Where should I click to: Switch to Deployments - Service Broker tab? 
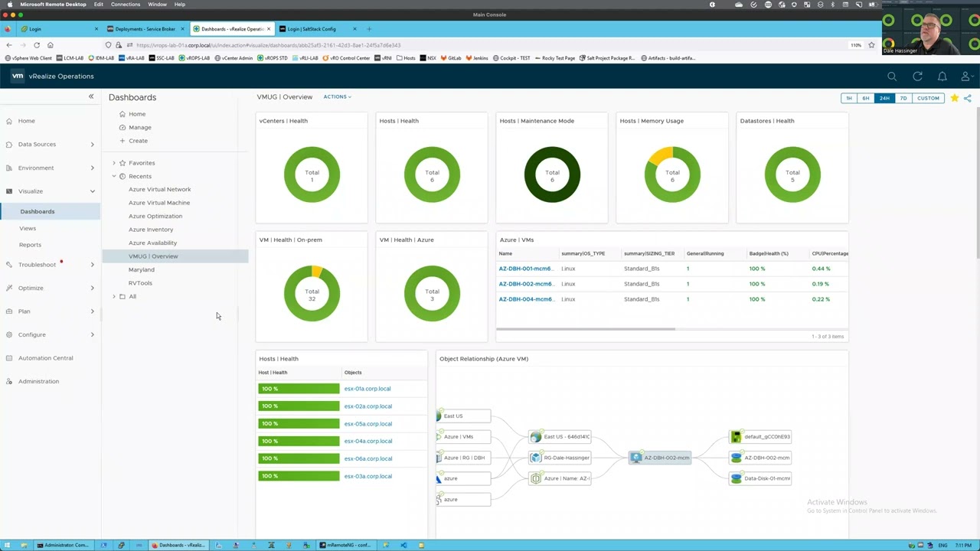(x=145, y=29)
